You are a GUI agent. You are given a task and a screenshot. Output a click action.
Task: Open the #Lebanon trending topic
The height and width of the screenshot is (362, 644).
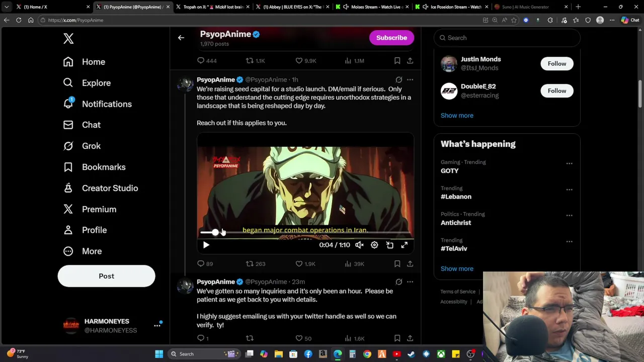click(x=456, y=197)
